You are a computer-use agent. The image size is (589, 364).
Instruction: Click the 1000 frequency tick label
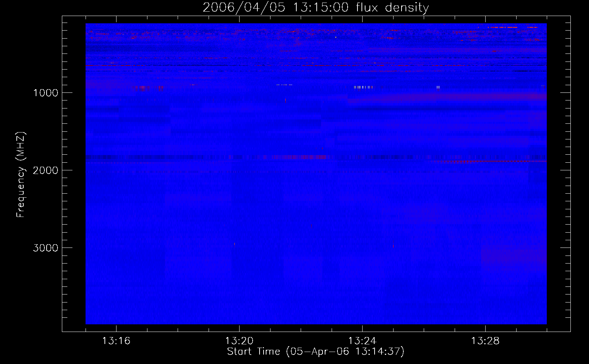click(46, 93)
